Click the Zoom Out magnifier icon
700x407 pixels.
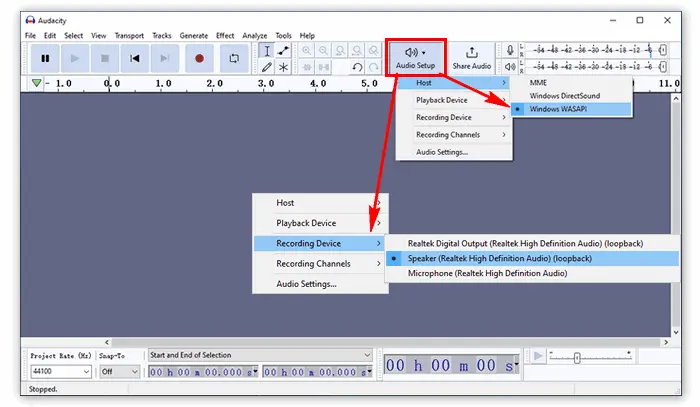(324, 50)
